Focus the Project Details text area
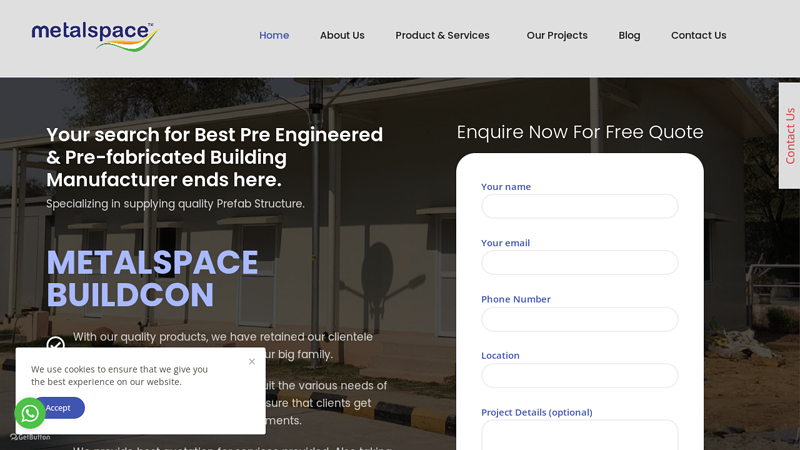This screenshot has width=800, height=450. click(580, 435)
